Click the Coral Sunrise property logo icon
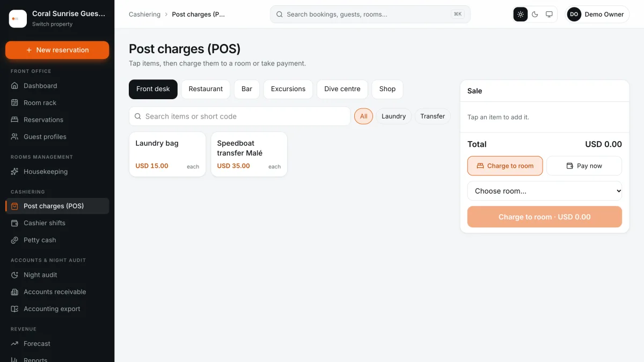Screen dimensions: 644x362 click(x=18, y=19)
